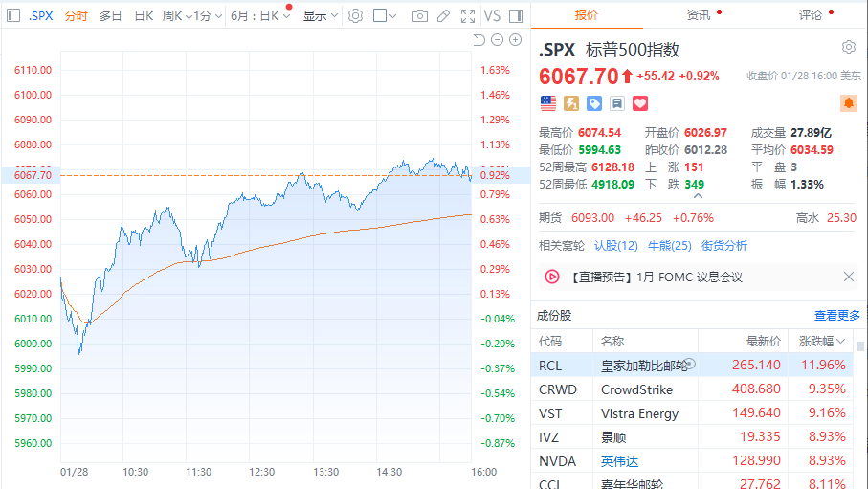Switch to the 资讯 news tab
868x489 pixels.
(699, 14)
